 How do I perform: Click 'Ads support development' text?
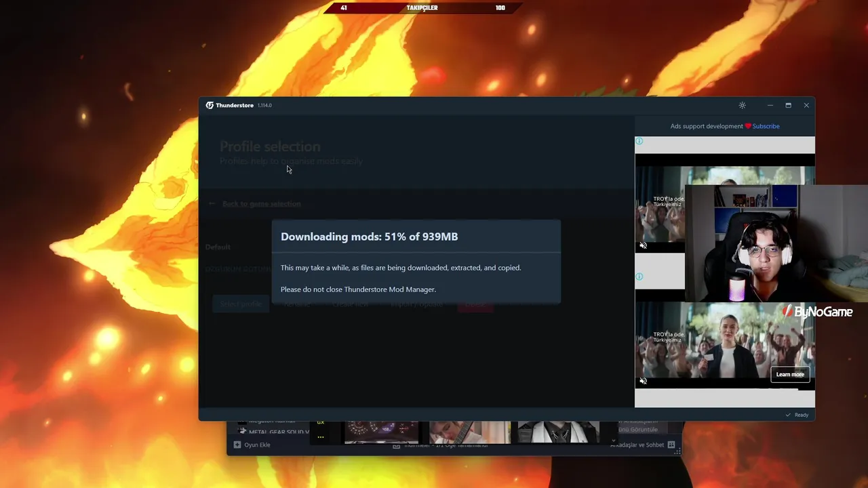(x=707, y=126)
